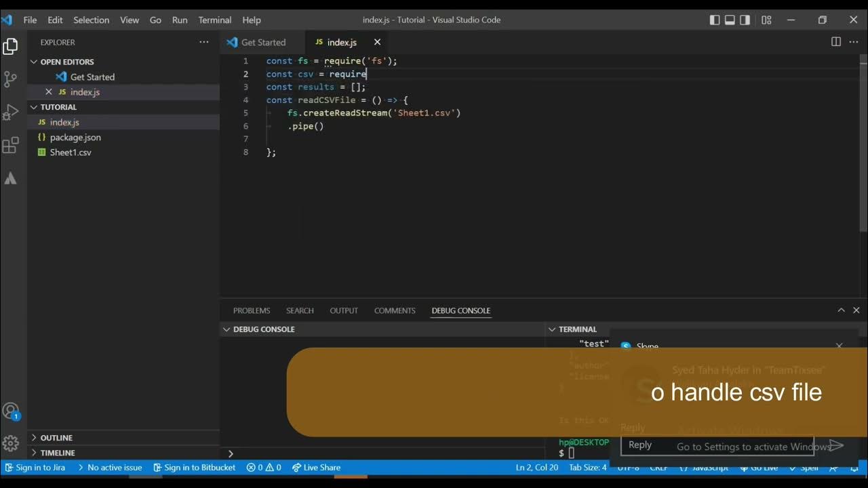The height and width of the screenshot is (488, 868).
Task: Close the bottom panel
Action: (856, 310)
